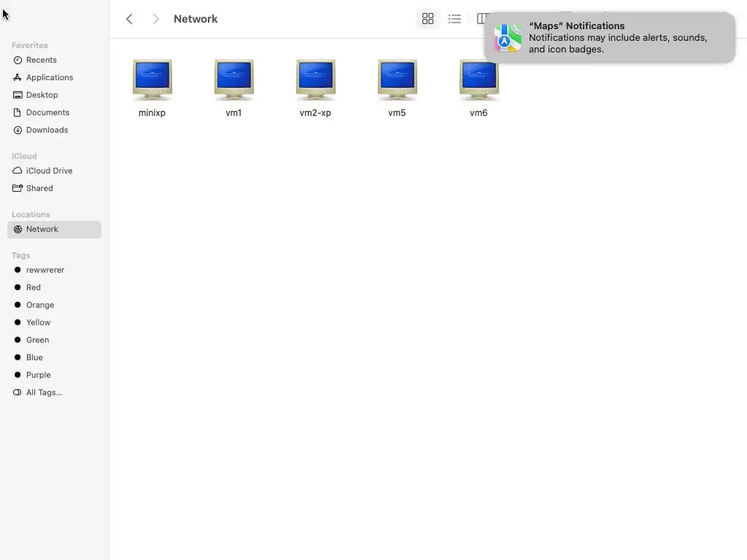Open Documents folder in sidebar
The image size is (747, 560).
coord(54,112)
